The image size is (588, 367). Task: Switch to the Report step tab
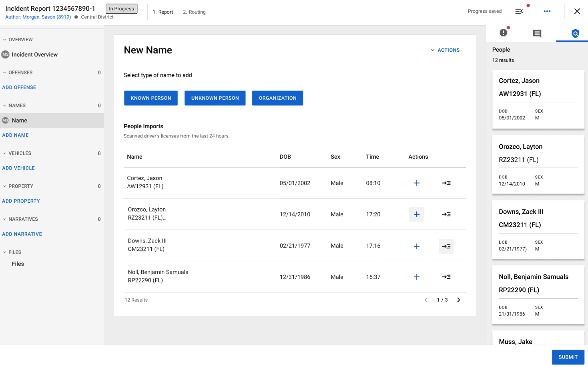pos(163,12)
